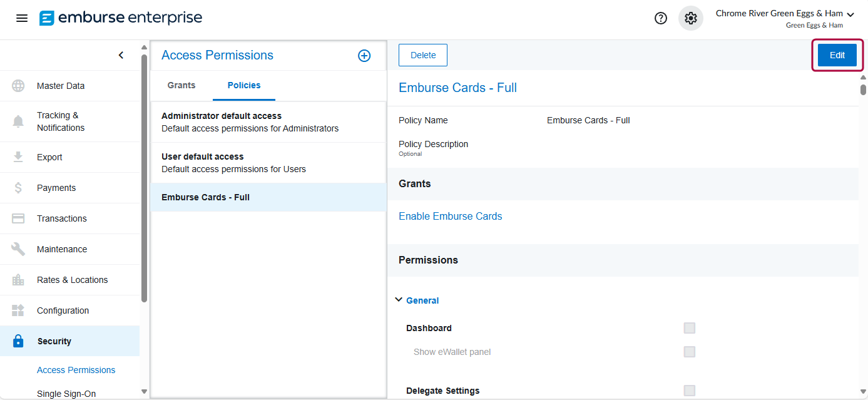Click the Maintenance wrench icon

pos(18,249)
